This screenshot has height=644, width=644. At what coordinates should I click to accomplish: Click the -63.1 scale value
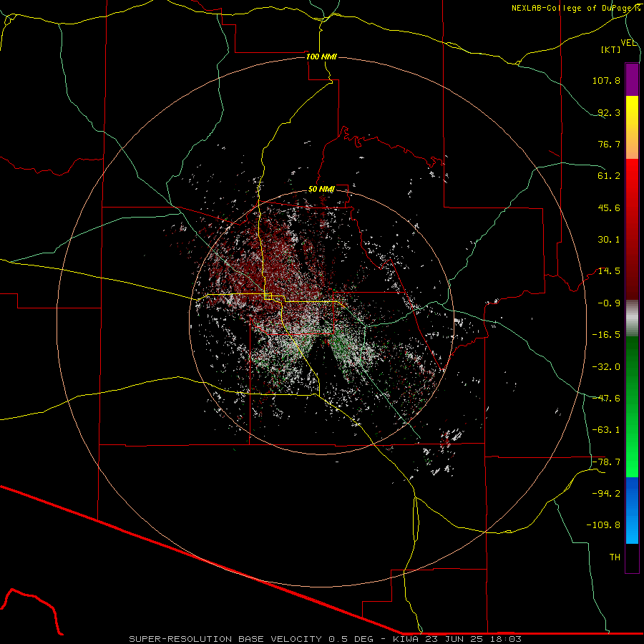(606, 430)
